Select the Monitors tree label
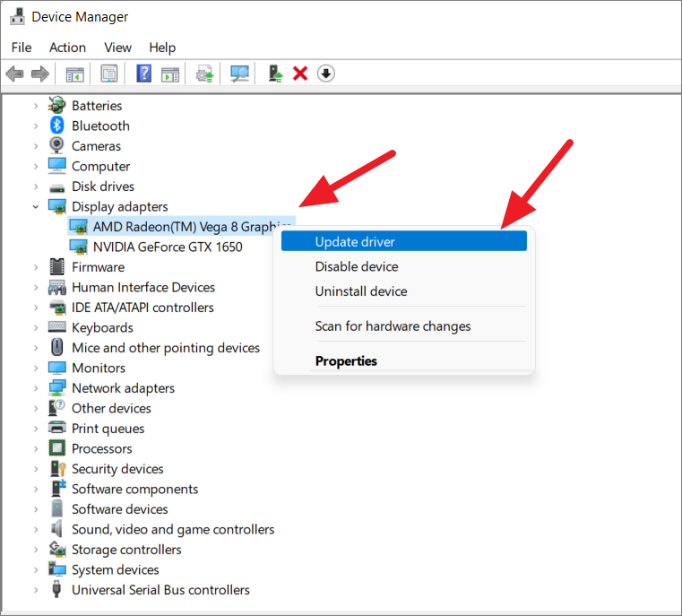The height and width of the screenshot is (616, 682). click(x=99, y=368)
